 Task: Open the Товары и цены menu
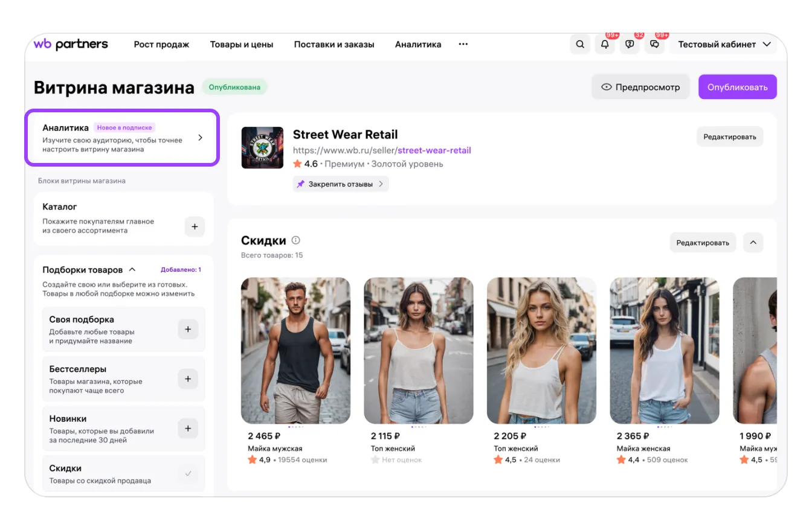(x=242, y=45)
